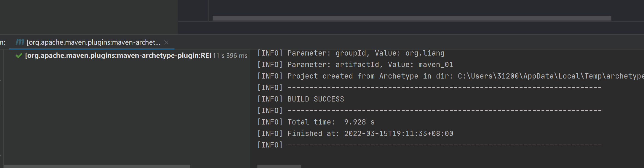Click the Project created from Archetype line
This screenshot has height=168, width=644.
(x=450, y=76)
